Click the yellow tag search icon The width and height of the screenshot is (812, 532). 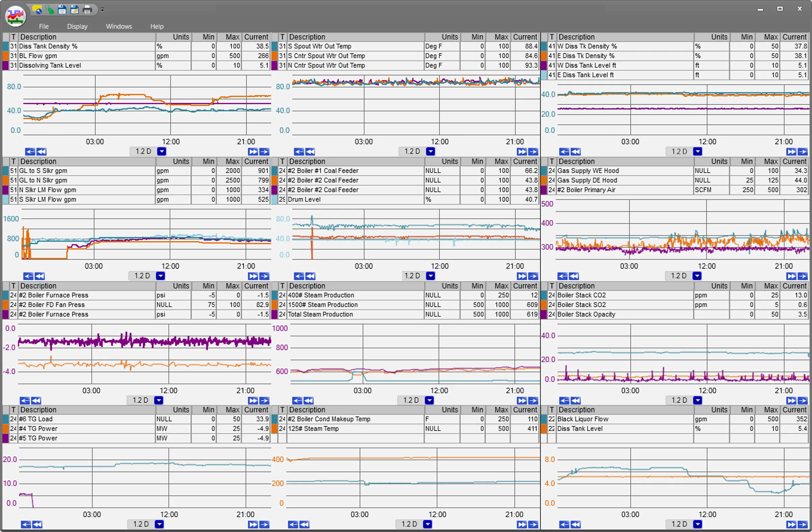click(x=37, y=10)
